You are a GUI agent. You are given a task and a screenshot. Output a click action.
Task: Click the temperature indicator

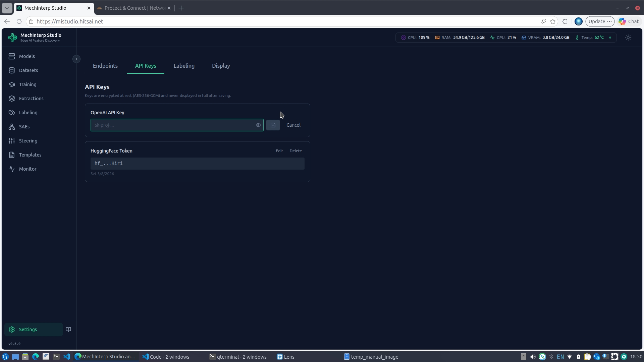tap(589, 38)
